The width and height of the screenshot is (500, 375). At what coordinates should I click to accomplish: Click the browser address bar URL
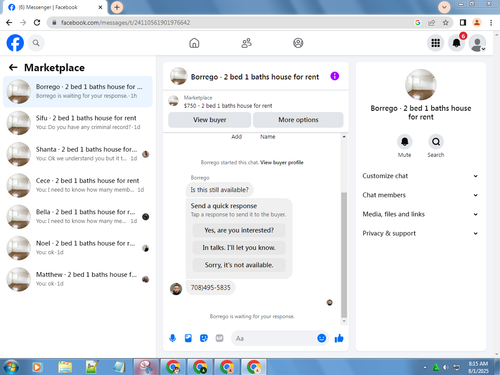click(125, 22)
